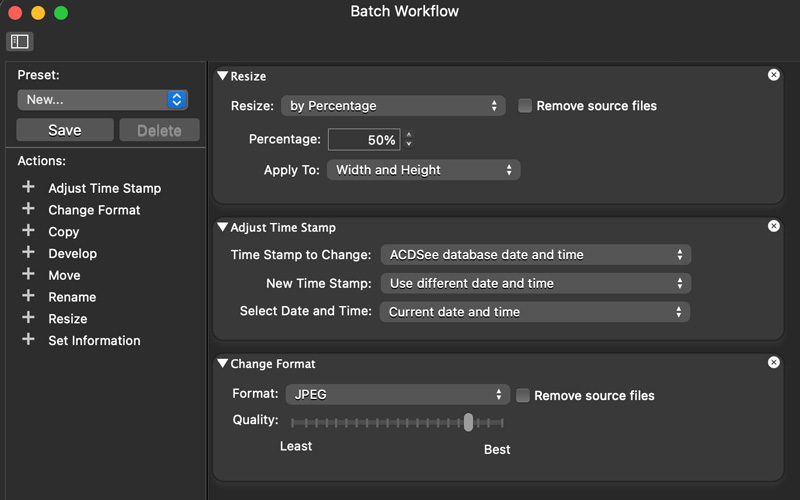Click the Quality slider handle
Viewport: 800px width, 500px height.
click(468, 422)
